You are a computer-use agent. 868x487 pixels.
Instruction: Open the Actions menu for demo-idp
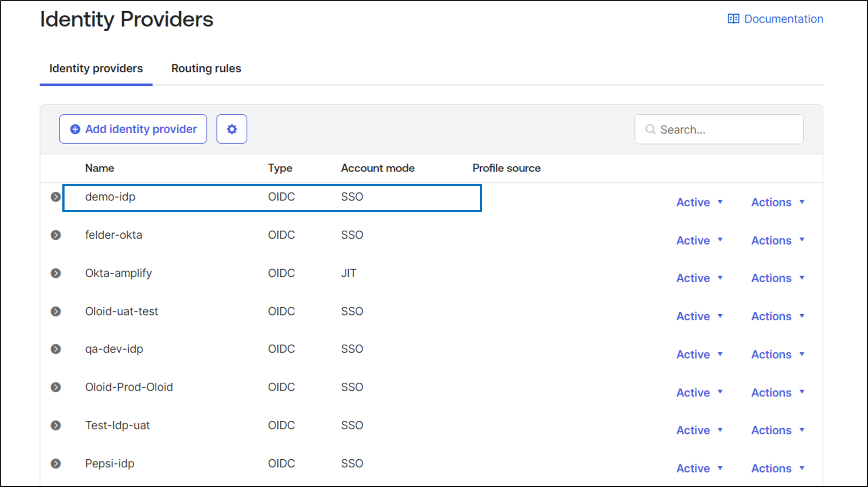pos(778,202)
